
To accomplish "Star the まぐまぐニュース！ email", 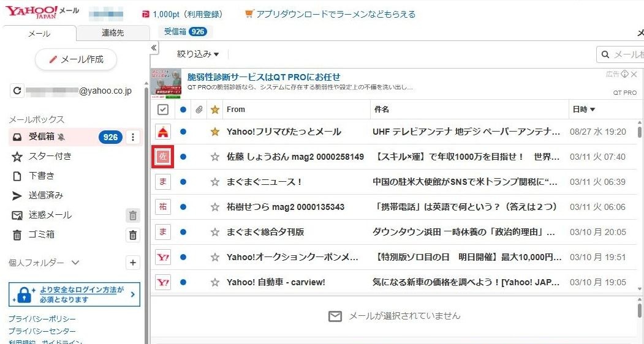I will [x=214, y=182].
